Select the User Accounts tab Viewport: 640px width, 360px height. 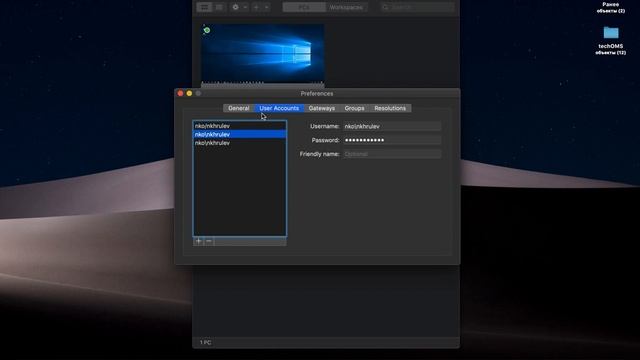[x=279, y=108]
